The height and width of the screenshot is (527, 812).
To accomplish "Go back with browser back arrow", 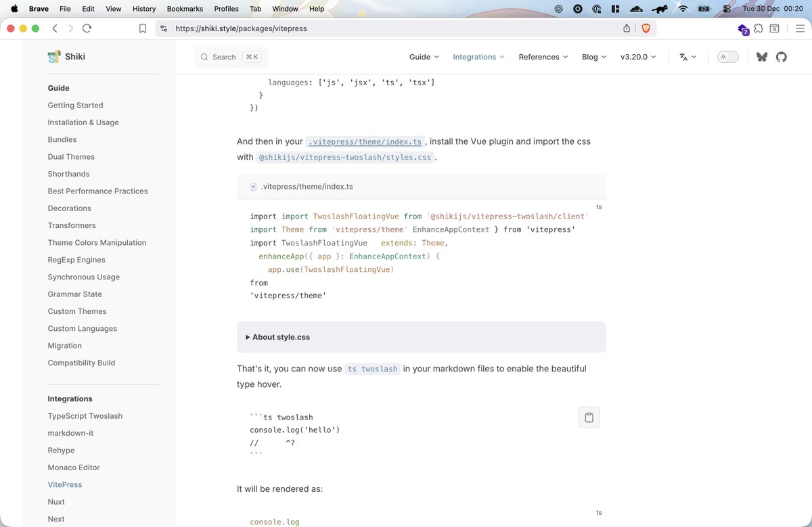I will [55, 28].
